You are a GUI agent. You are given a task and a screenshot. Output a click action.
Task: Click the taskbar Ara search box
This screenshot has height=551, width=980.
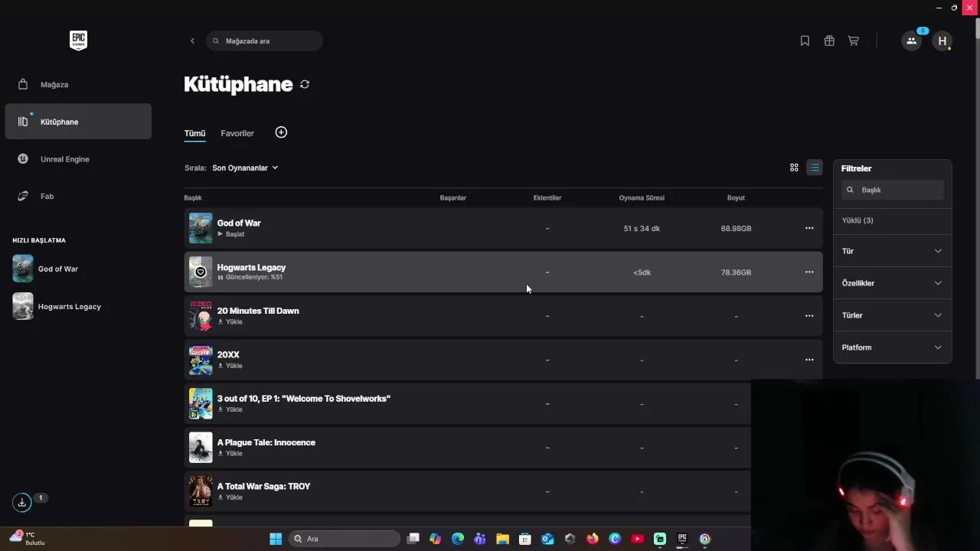point(345,539)
